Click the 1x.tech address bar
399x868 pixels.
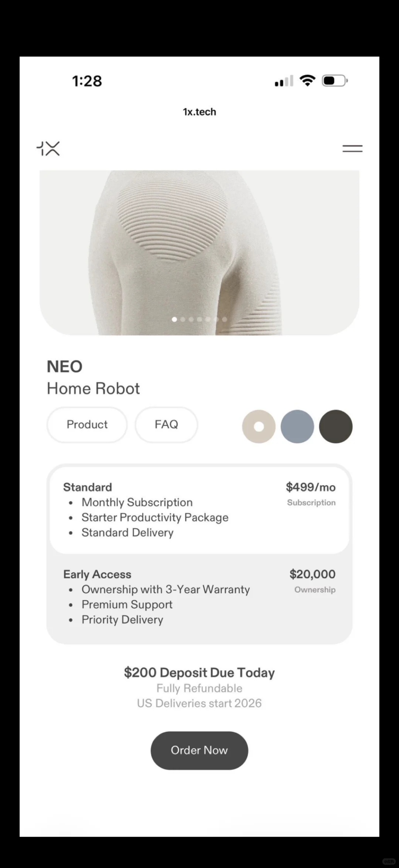(x=199, y=112)
